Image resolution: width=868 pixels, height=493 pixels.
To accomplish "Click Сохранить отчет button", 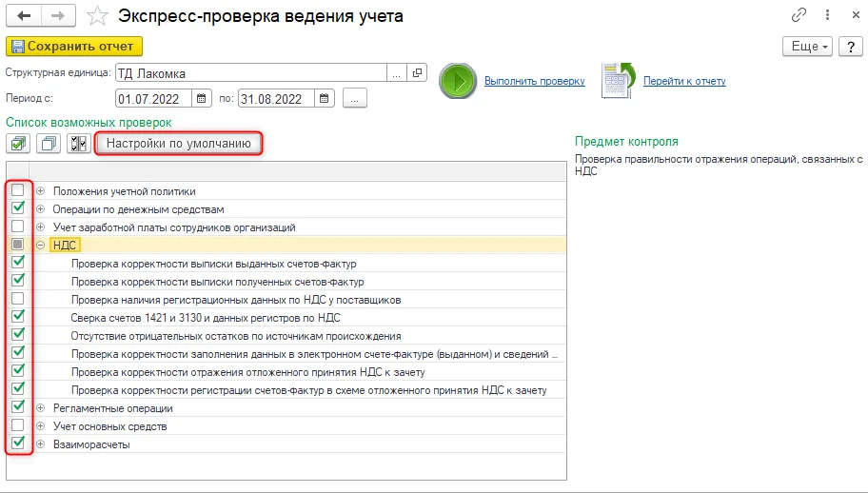I will [x=74, y=47].
